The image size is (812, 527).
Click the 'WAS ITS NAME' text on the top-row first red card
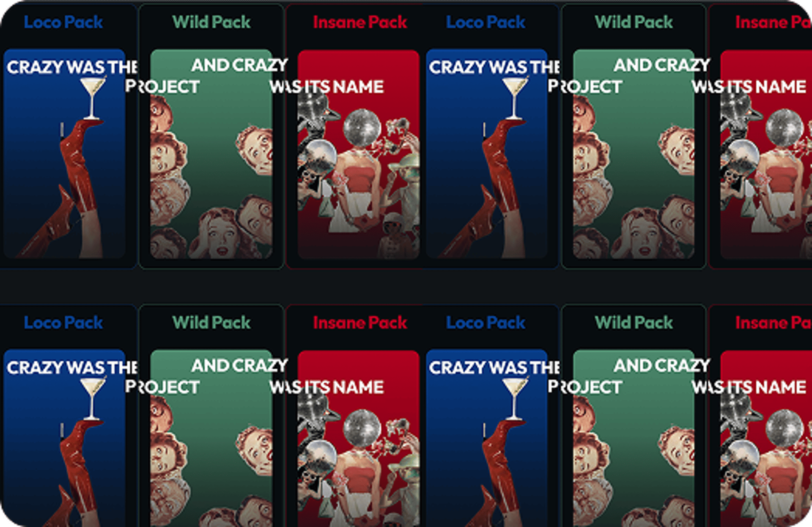(x=326, y=87)
